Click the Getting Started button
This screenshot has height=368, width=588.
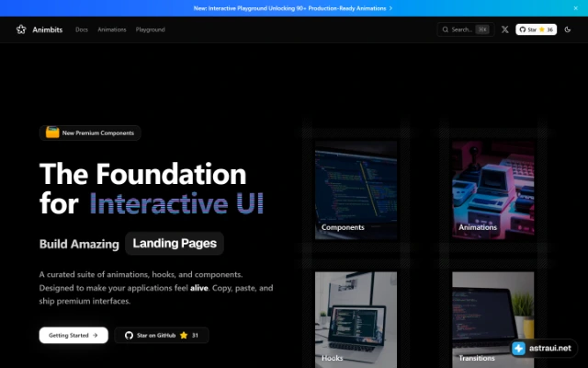point(73,335)
